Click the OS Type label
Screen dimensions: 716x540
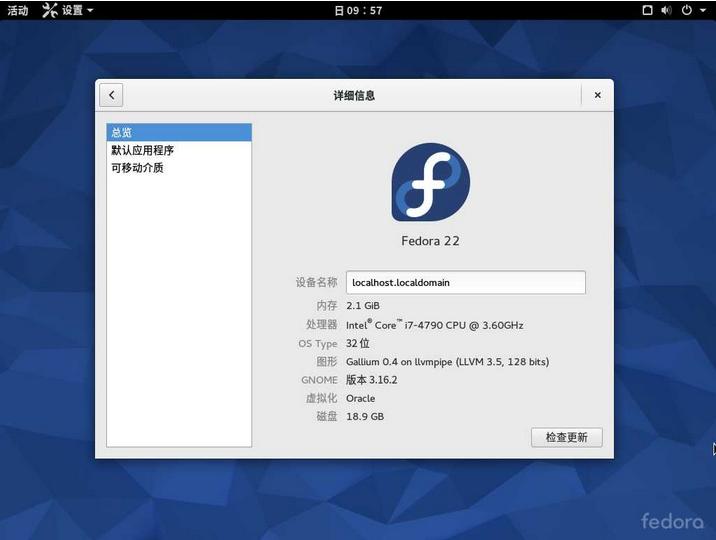318,343
